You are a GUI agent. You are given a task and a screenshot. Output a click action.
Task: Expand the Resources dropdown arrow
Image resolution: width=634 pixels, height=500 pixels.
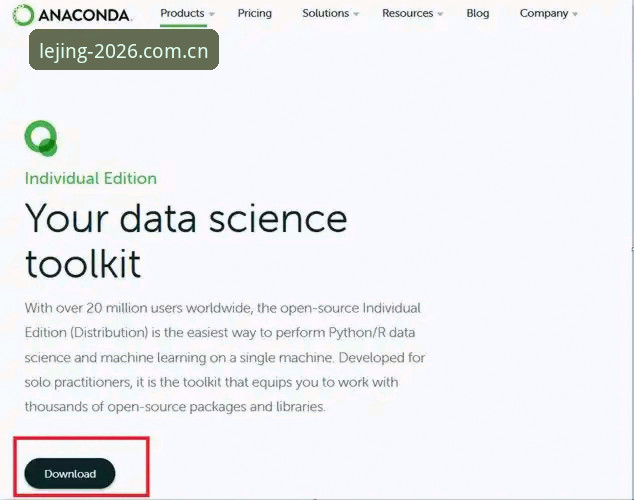440,14
